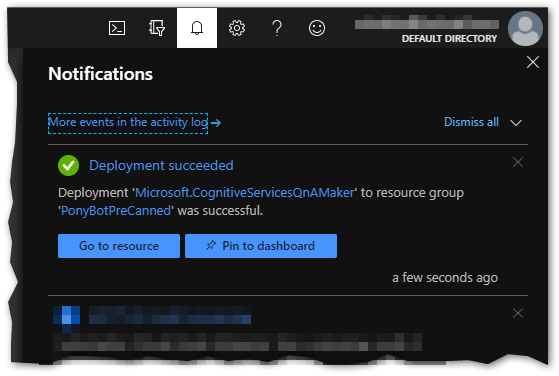Open More events in the activity log
The width and height of the screenshot is (559, 376).
click(x=128, y=123)
